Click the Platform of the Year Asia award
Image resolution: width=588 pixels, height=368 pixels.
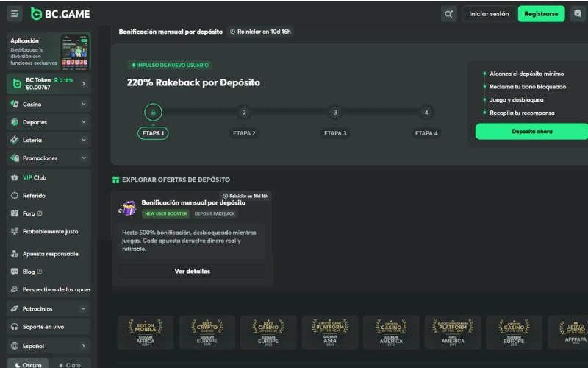[x=330, y=333]
